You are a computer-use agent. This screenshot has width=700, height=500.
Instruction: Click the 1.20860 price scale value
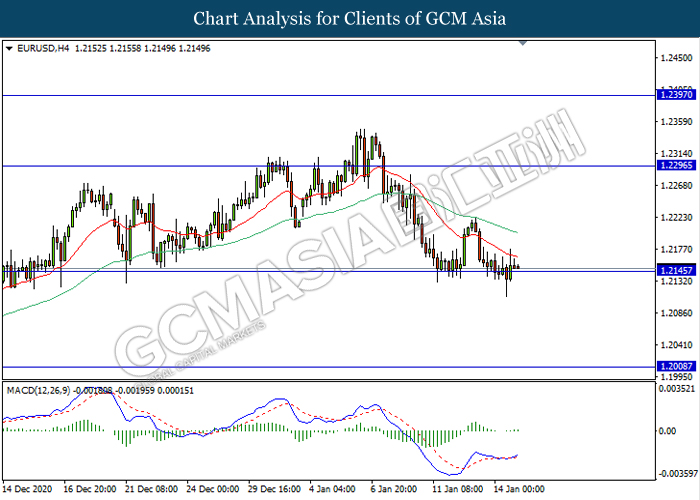pyautogui.click(x=676, y=313)
